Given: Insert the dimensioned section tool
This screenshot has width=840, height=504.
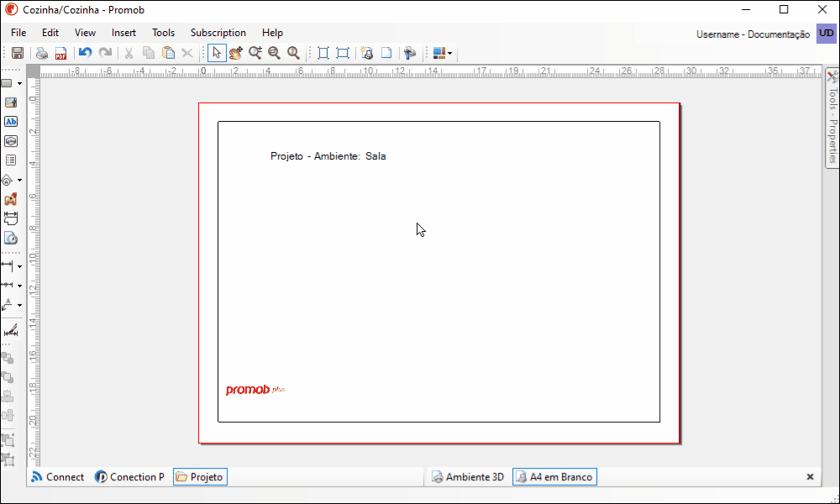Looking at the screenshot, I should tap(11, 218).
